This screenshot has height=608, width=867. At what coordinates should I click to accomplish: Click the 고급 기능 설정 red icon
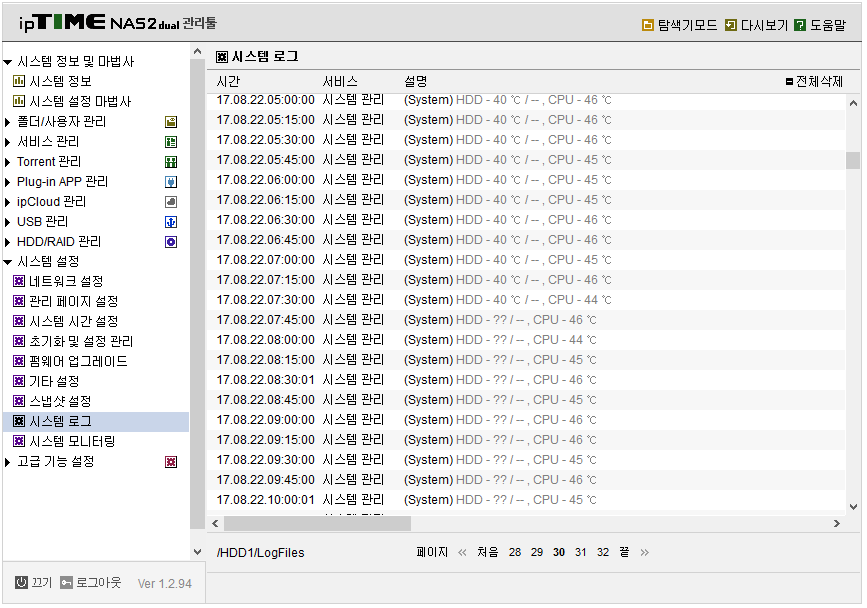tap(171, 462)
